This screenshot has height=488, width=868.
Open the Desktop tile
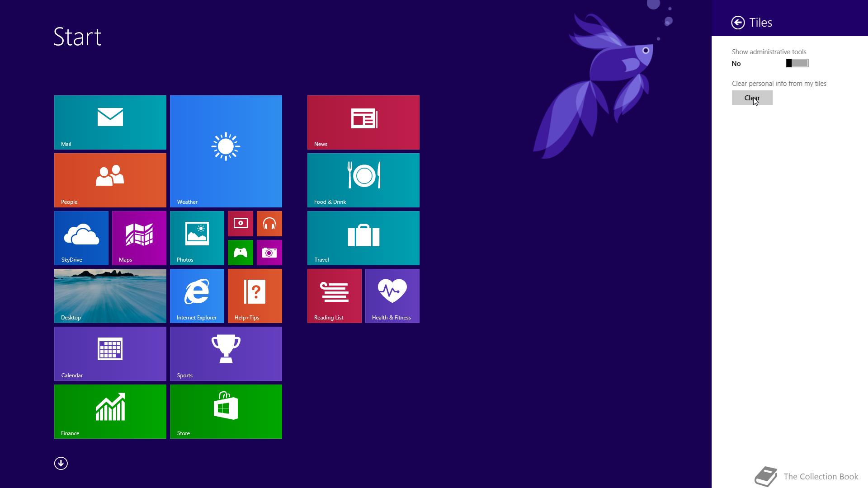pos(110,296)
